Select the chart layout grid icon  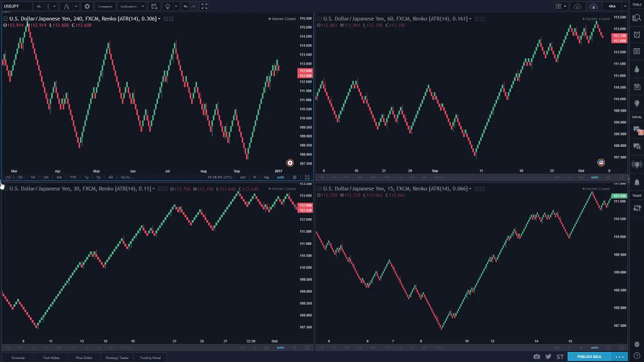point(558,7)
